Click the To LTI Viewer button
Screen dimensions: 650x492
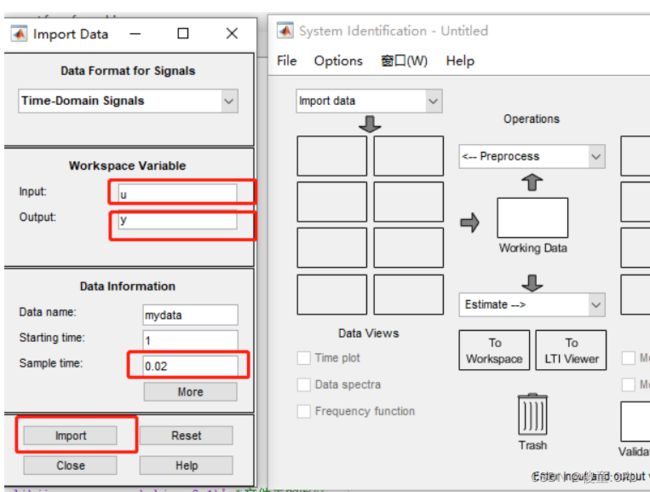(x=571, y=350)
